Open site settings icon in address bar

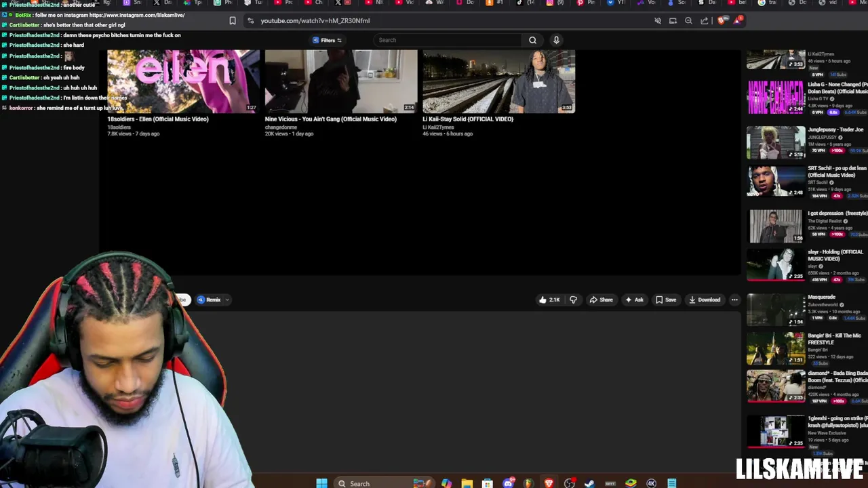click(x=251, y=20)
